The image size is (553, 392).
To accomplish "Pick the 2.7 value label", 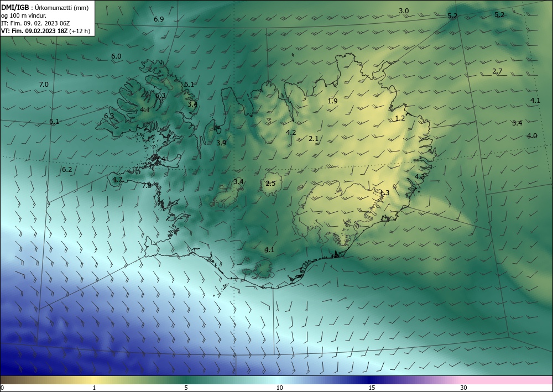I will (x=497, y=71).
